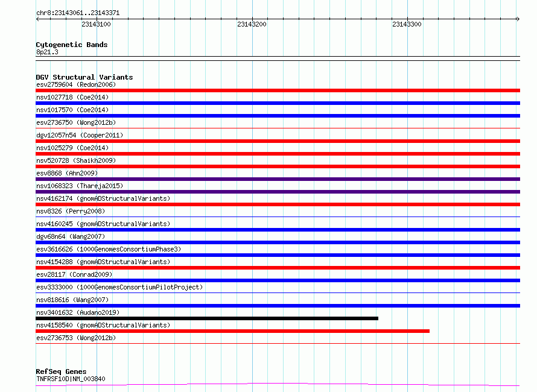Screen dimensions: 537x392
Task: Open variant nsv4154288 (gnomADStructuralVariants)
Action: (103, 262)
